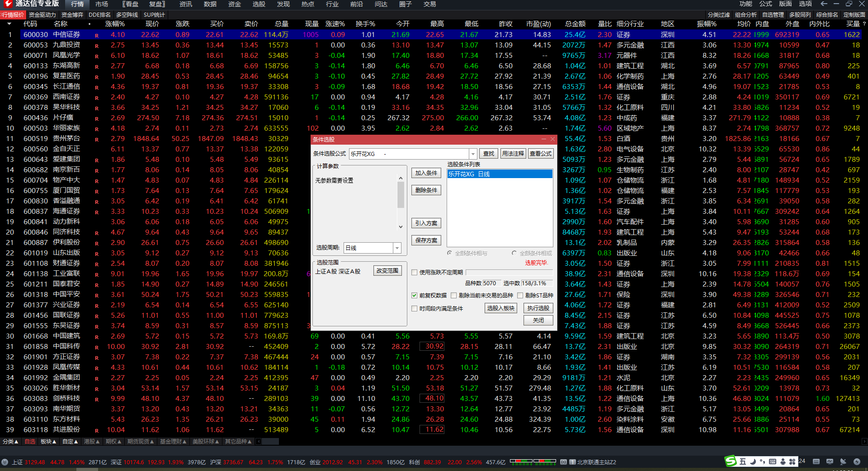The image size is (868, 471).
Task: Check the 时间段内满足条件 option
Action: coord(414,309)
